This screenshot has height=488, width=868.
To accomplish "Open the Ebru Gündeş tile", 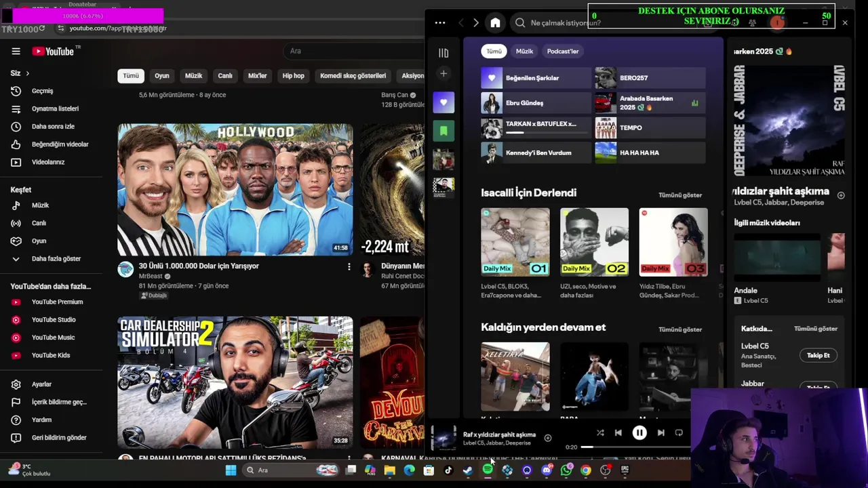I will [x=536, y=103].
